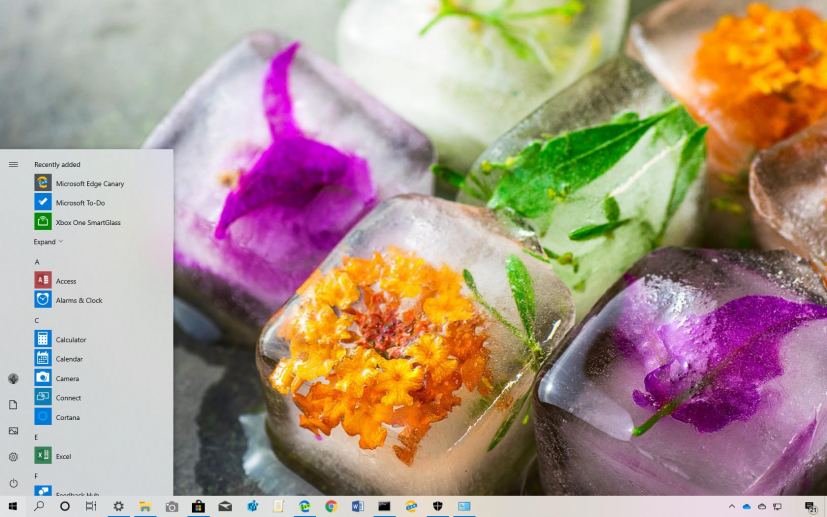
Task: Launch the Connect app
Action: (57, 398)
